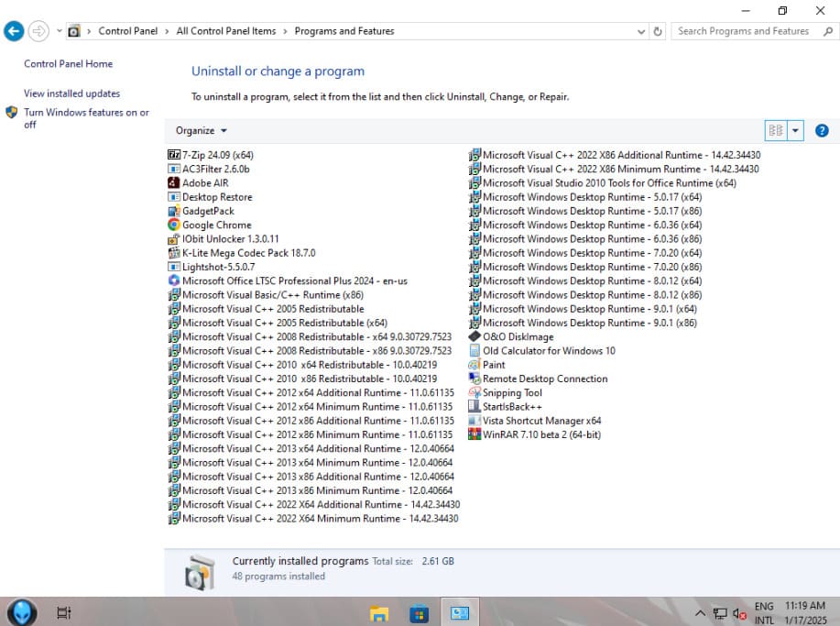Click the StartIsBack++ icon

point(475,406)
